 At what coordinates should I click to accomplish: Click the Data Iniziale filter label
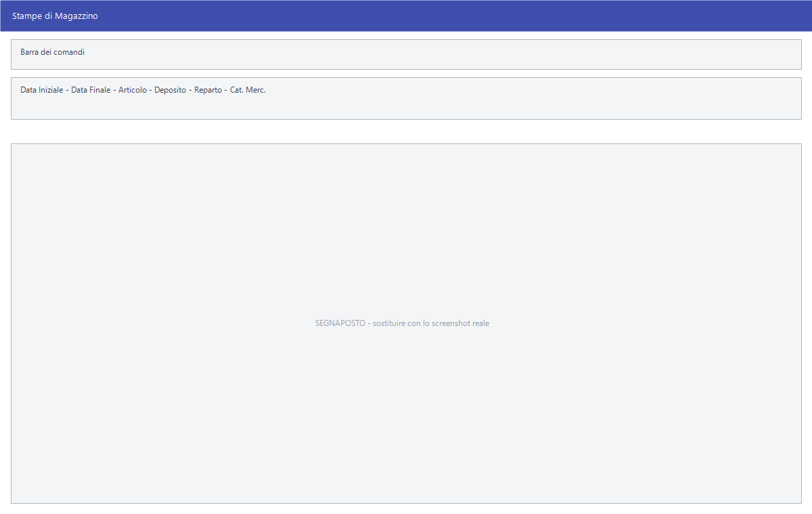41,89
